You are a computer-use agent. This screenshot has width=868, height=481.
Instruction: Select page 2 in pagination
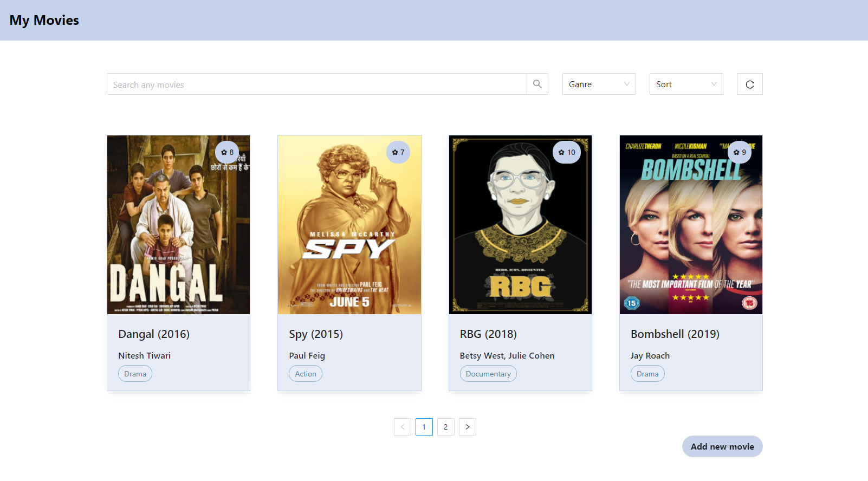tap(446, 427)
